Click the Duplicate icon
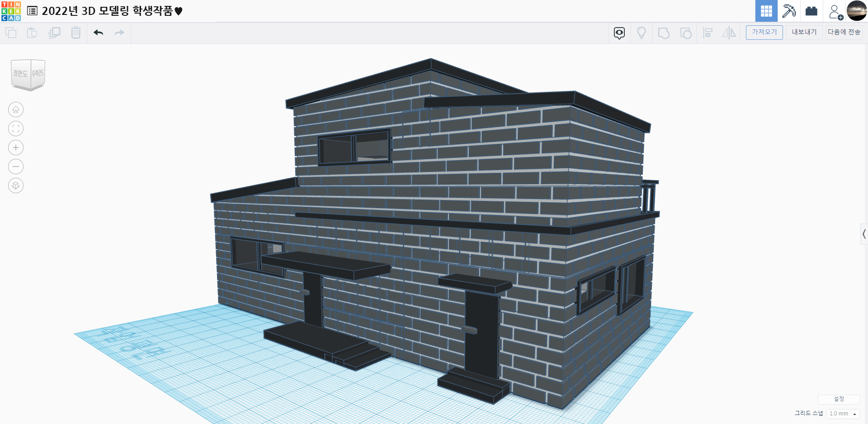868x424 pixels. tap(54, 33)
